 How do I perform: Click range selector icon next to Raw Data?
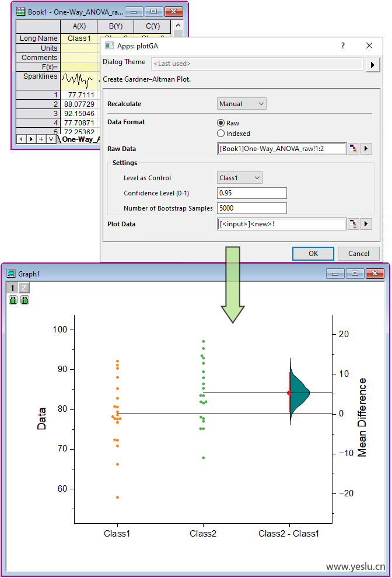click(x=353, y=149)
